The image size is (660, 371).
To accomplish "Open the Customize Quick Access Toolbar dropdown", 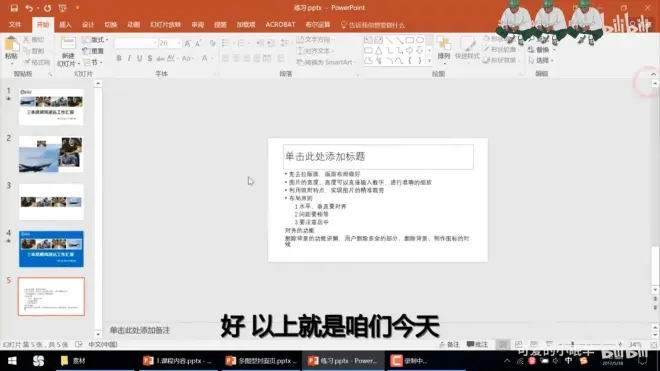I will 77,8.
